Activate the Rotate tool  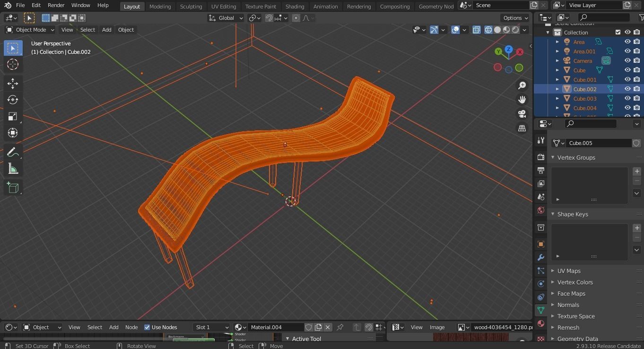(x=13, y=100)
